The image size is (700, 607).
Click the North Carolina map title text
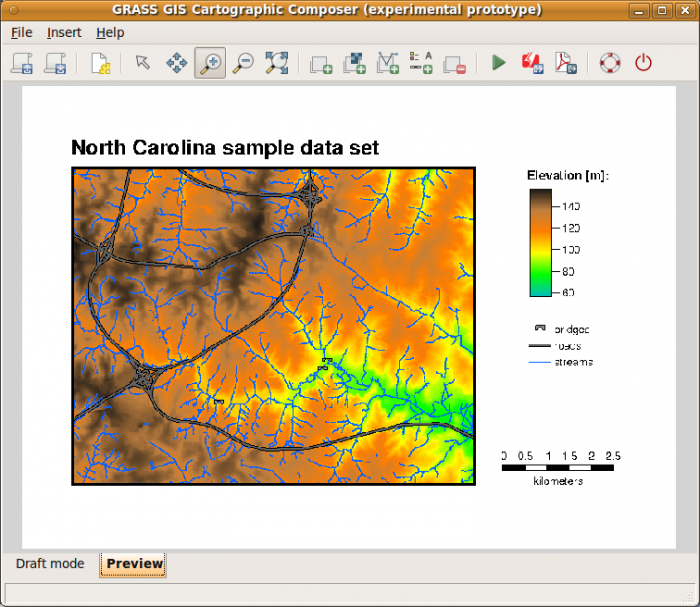[x=225, y=148]
